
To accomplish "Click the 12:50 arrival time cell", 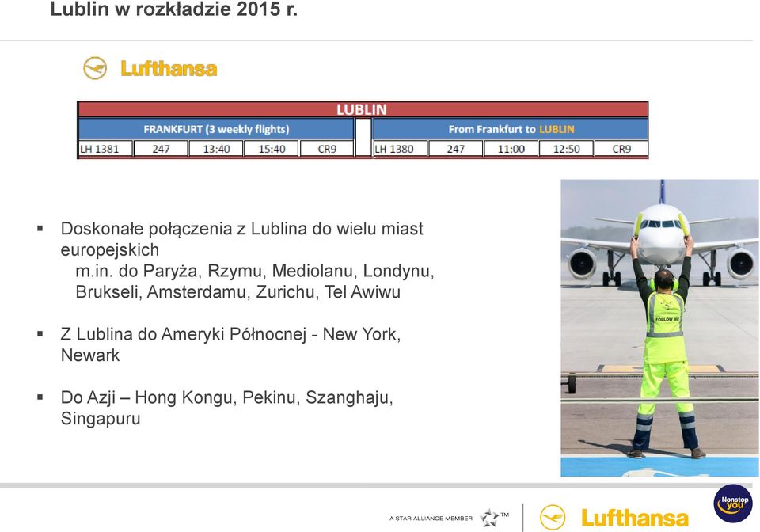I will (566, 149).
